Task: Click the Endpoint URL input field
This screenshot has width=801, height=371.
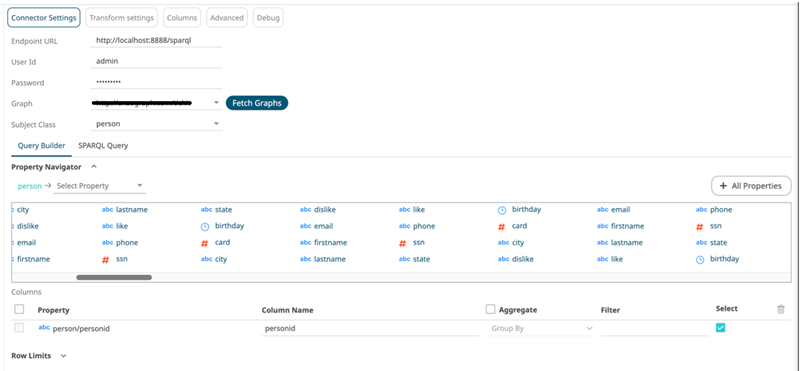Action: 156,40
